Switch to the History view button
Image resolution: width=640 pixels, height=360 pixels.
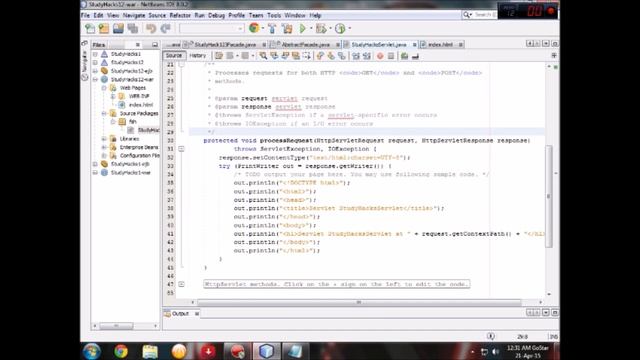tap(198, 56)
